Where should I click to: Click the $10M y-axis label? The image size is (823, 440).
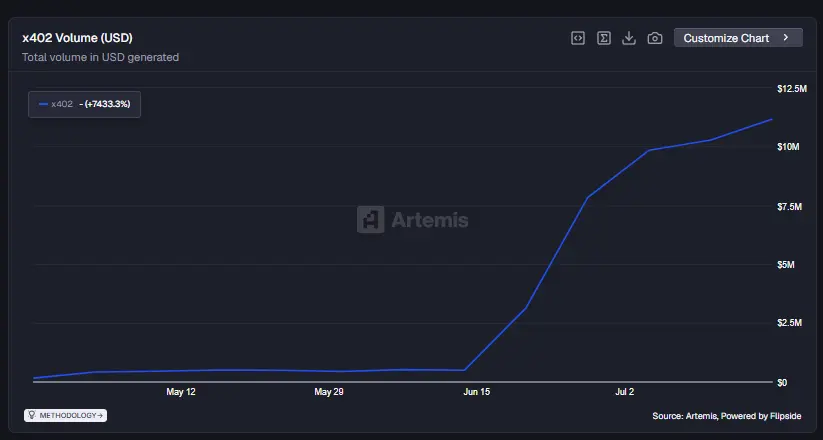coord(788,146)
